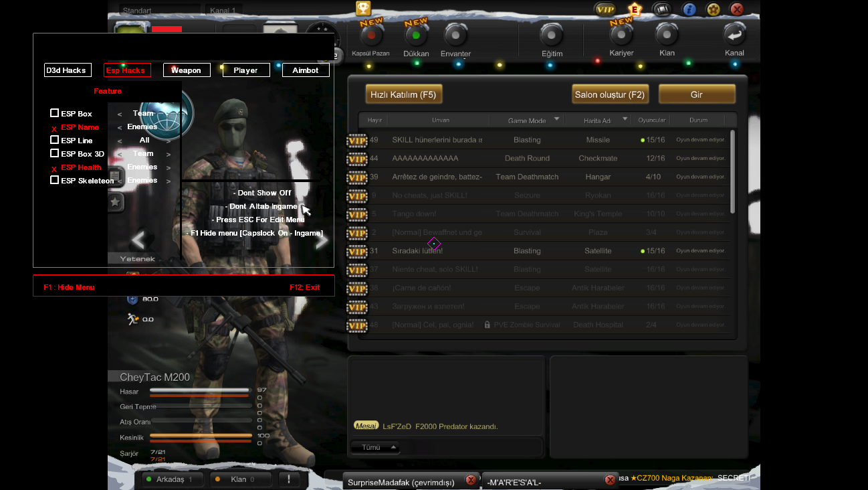Open the Klan tab in bottom bar
This screenshot has height=490, width=868.
[241, 479]
